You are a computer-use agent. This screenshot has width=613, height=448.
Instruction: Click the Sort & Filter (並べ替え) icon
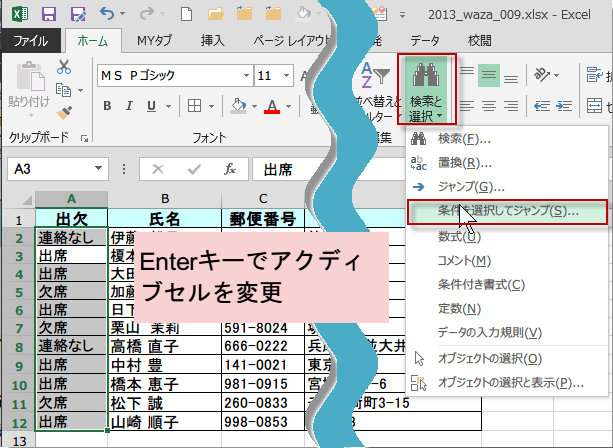(375, 74)
